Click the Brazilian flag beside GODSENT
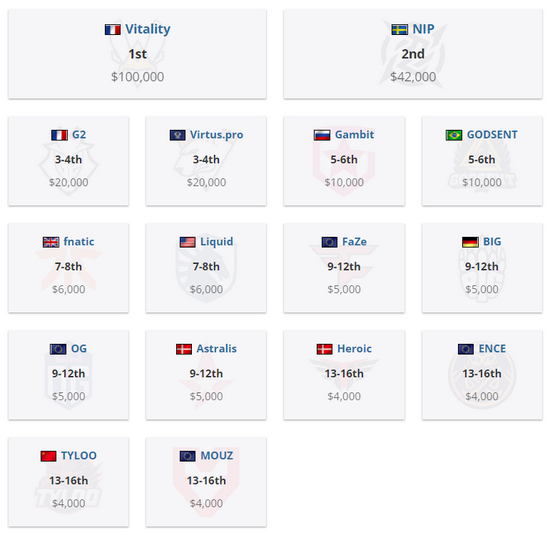This screenshot has width=550, height=535. click(454, 135)
